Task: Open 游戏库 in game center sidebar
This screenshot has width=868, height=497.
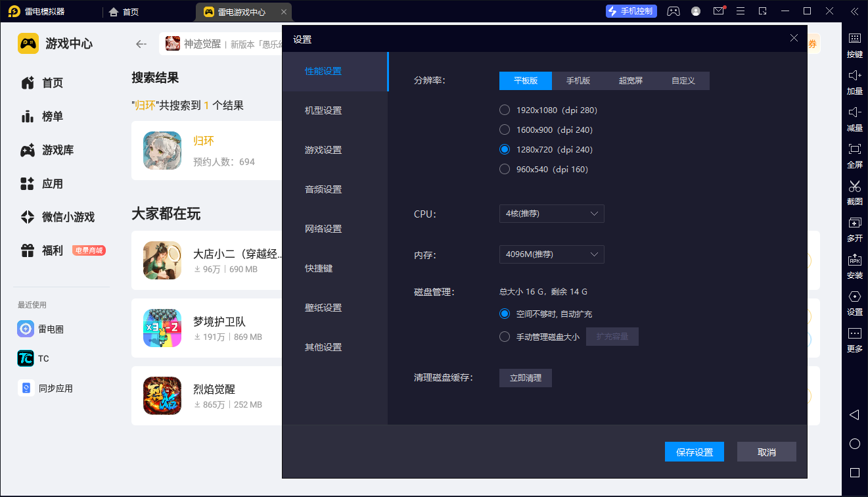Action: tap(47, 150)
